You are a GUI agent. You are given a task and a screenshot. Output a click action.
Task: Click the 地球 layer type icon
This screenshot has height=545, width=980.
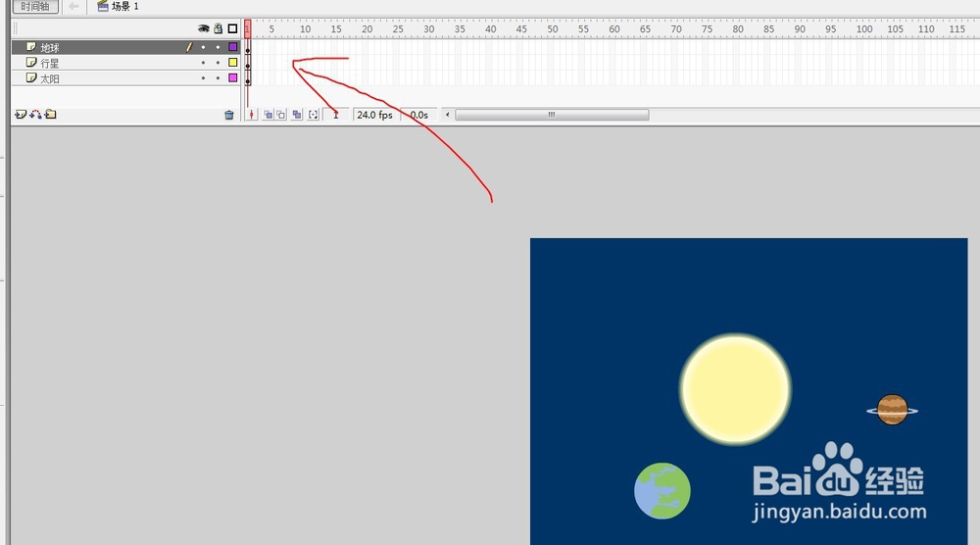[31, 47]
